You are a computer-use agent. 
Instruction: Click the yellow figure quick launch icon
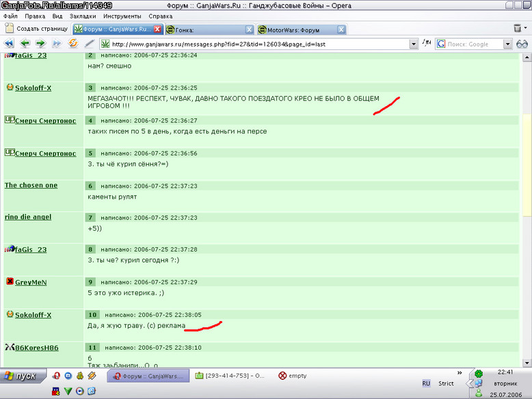(80, 376)
